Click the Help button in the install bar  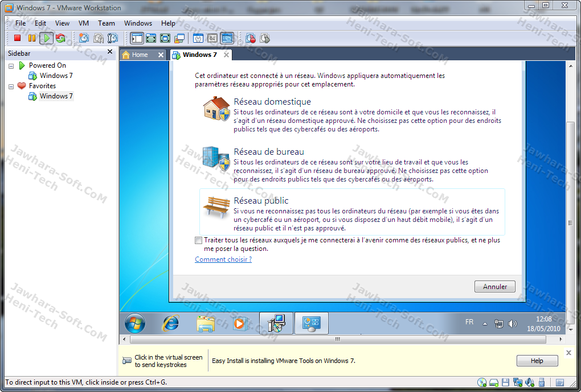pos(537,361)
